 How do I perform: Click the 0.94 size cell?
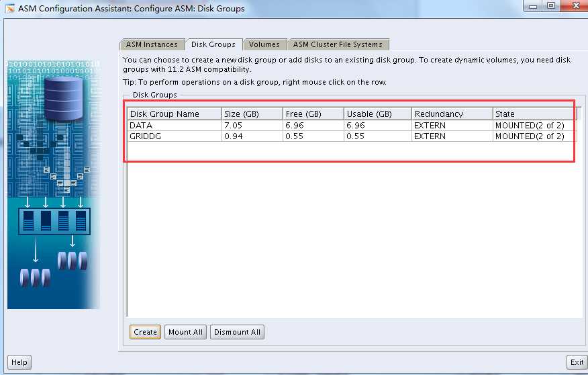[252, 136]
